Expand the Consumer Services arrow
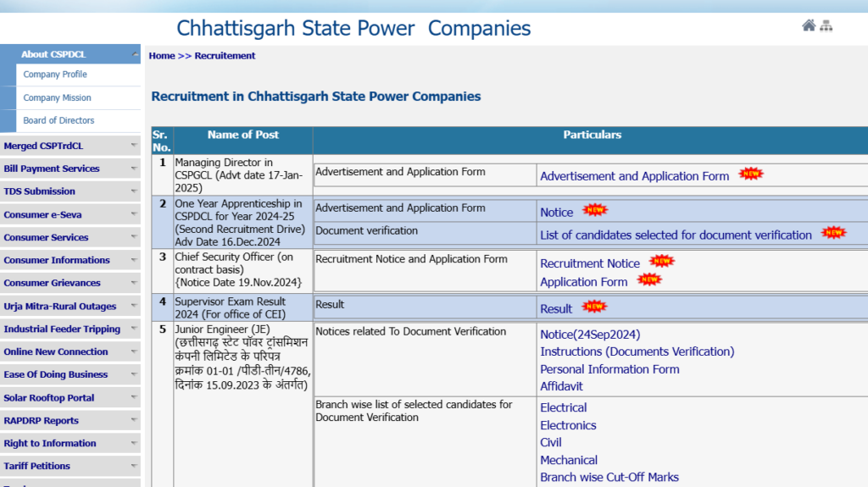This screenshot has width=868, height=487. tap(134, 237)
